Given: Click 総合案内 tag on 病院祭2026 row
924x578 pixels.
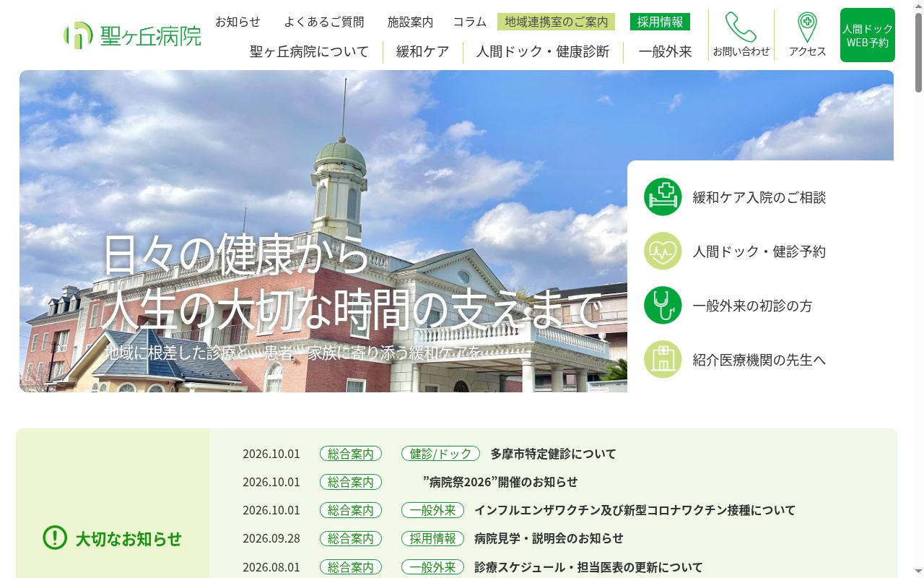Looking at the screenshot, I should click(x=351, y=482).
